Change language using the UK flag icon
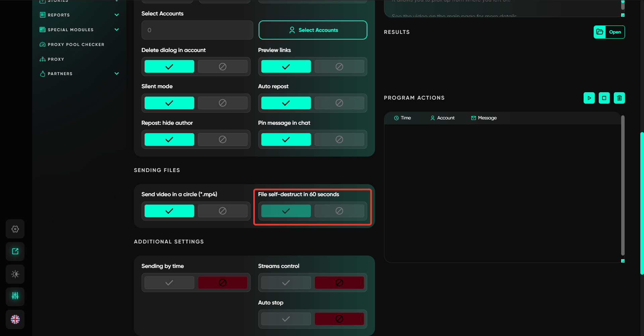 pos(15,319)
